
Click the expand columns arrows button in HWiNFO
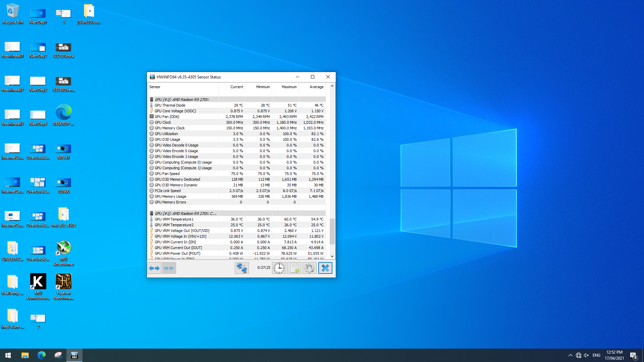coord(154,268)
